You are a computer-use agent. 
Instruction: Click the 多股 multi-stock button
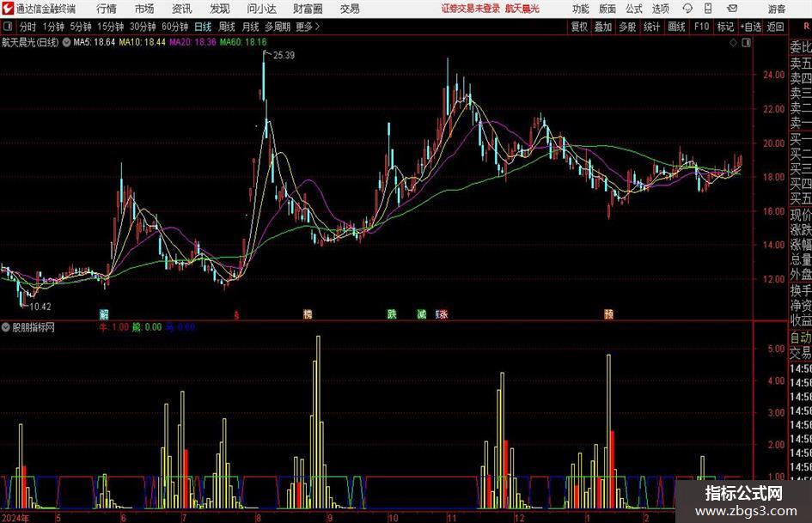click(627, 27)
